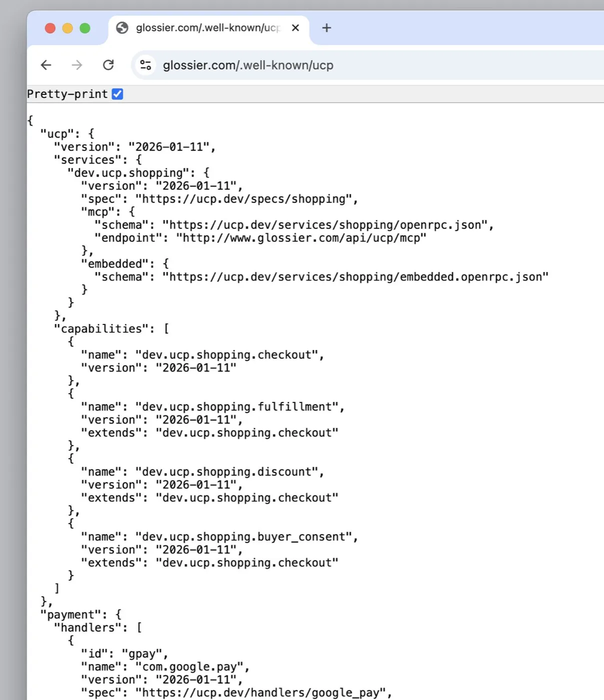Click the openrpc.json schema URL under mcp
Viewport: 604px width, 700px height.
pyautogui.click(x=325, y=224)
